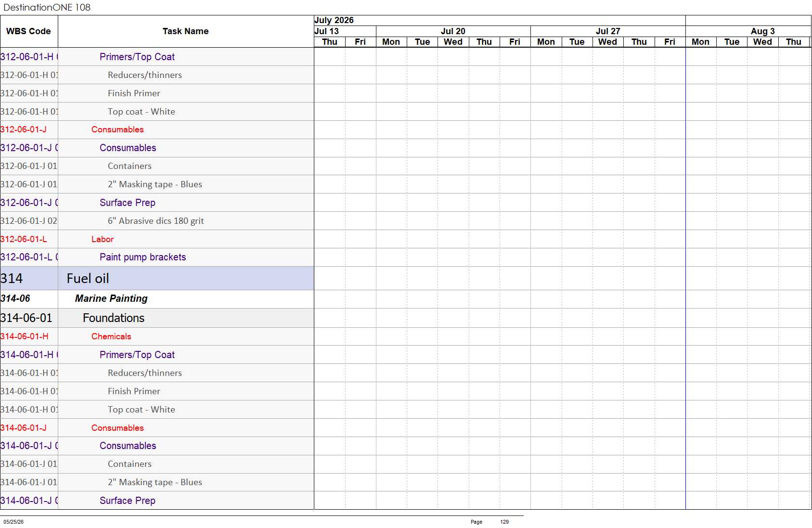Screen dimensions: 812x528
Task: Select the Jul 20 week header
Action: [x=453, y=31]
